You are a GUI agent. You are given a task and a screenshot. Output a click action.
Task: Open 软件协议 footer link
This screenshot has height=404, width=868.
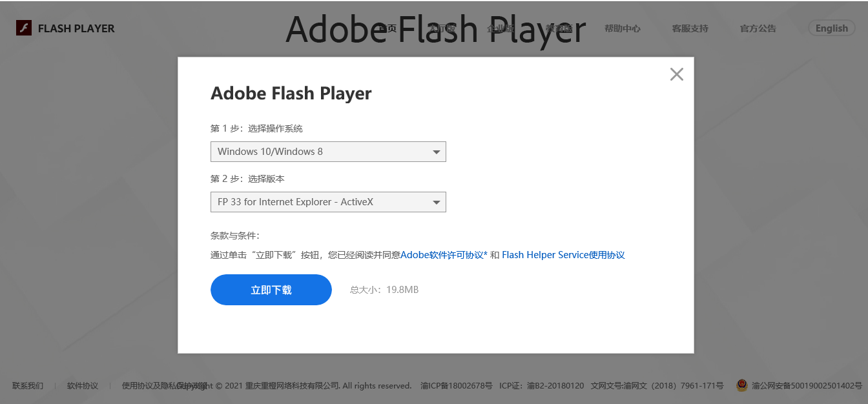(83, 386)
